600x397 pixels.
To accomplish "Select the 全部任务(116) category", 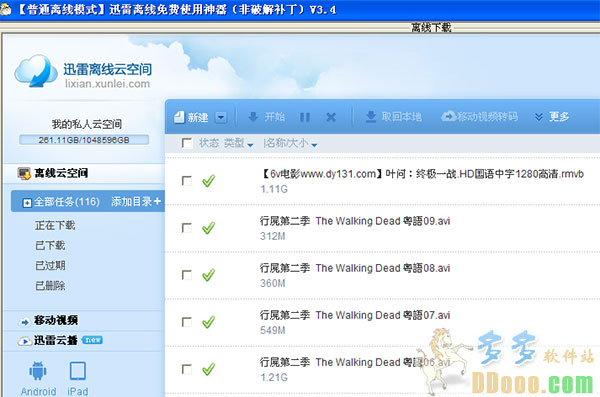I will coord(67,202).
